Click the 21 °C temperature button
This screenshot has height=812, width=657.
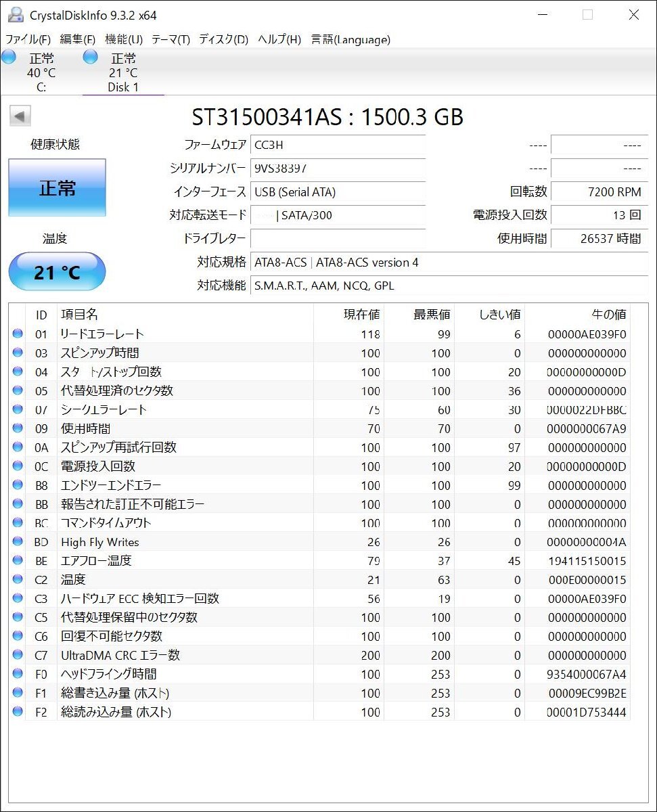(x=57, y=272)
